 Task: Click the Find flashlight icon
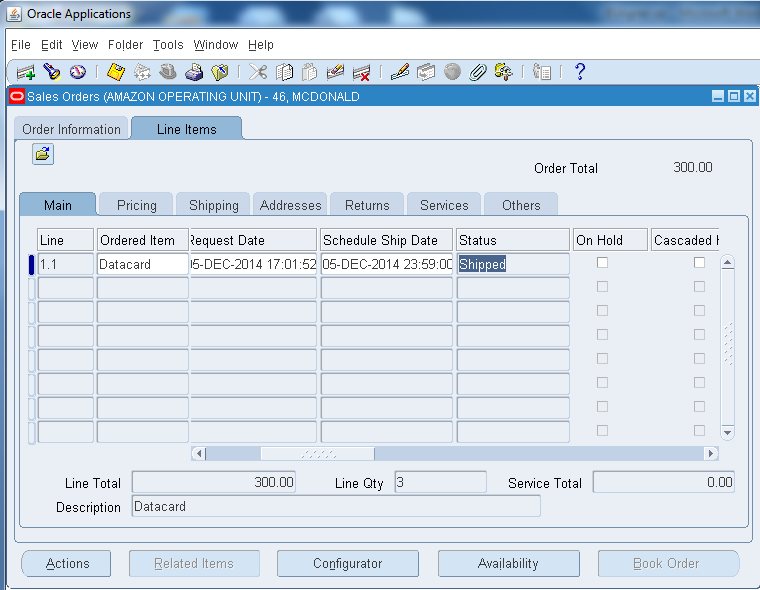tap(52, 72)
